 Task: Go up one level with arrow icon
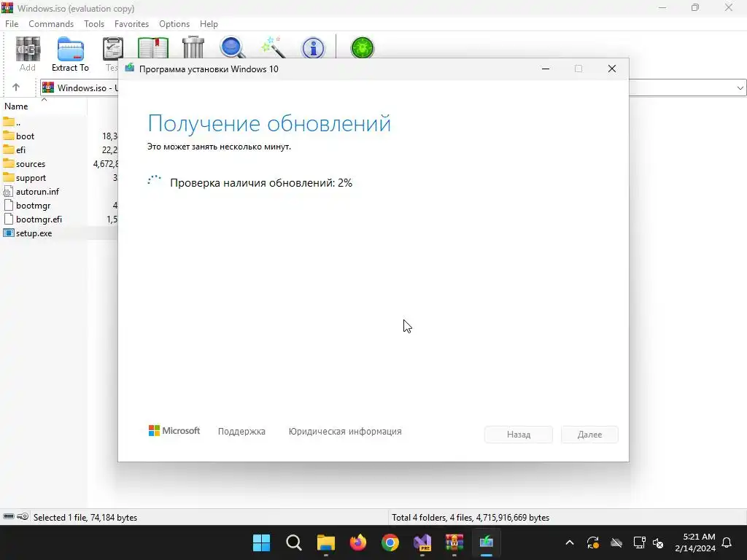pyautogui.click(x=16, y=87)
